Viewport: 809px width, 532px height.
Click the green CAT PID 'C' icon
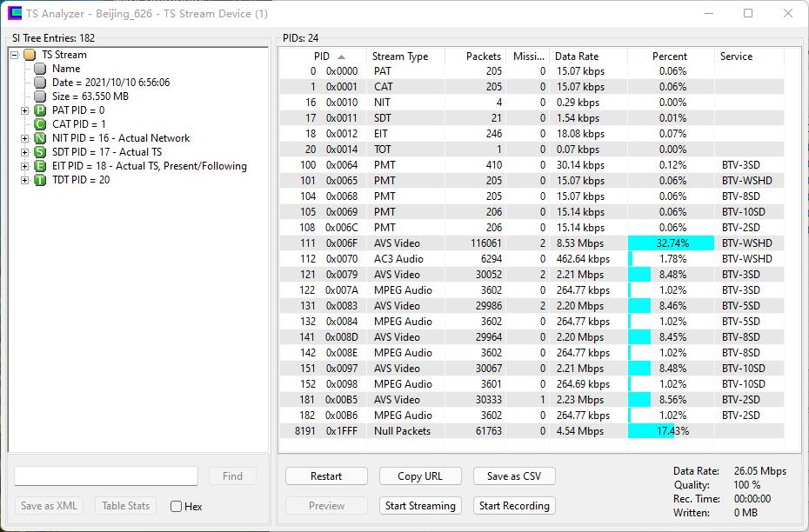click(x=40, y=124)
